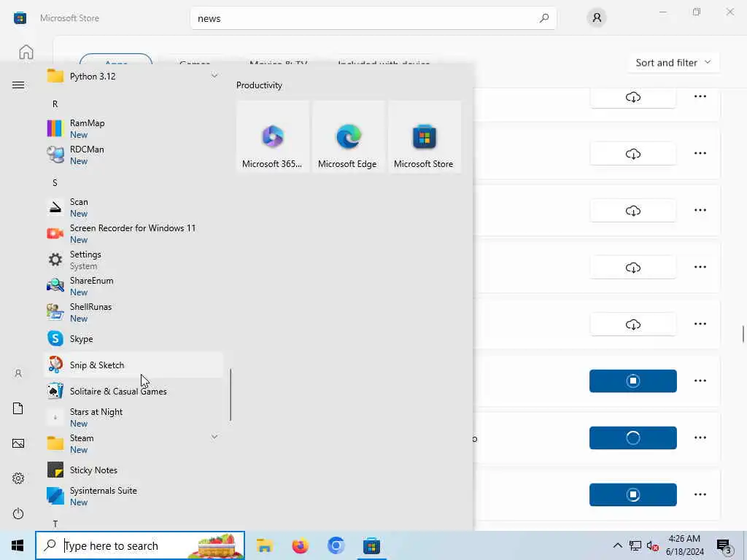This screenshot has width=747, height=560.
Task: Click the loading spinner install button
Action: pyautogui.click(x=632, y=437)
